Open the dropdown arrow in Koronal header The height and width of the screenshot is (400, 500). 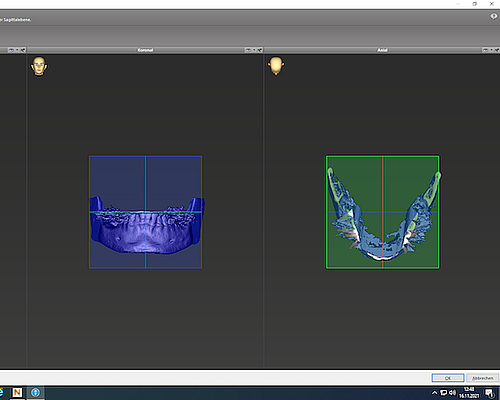pyautogui.click(x=254, y=50)
